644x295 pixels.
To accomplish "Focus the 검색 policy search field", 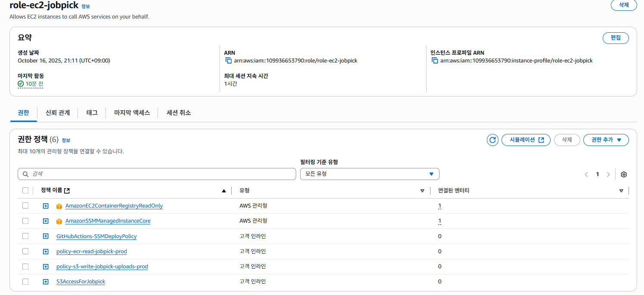I will click(x=157, y=174).
